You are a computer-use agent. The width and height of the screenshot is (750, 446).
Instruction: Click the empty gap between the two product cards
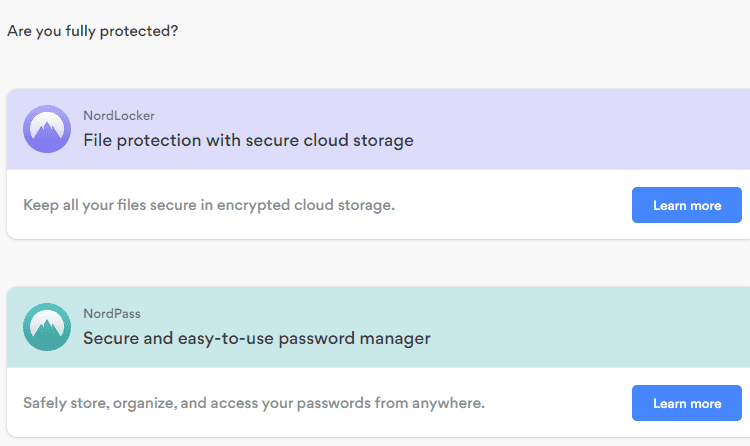coord(378,263)
